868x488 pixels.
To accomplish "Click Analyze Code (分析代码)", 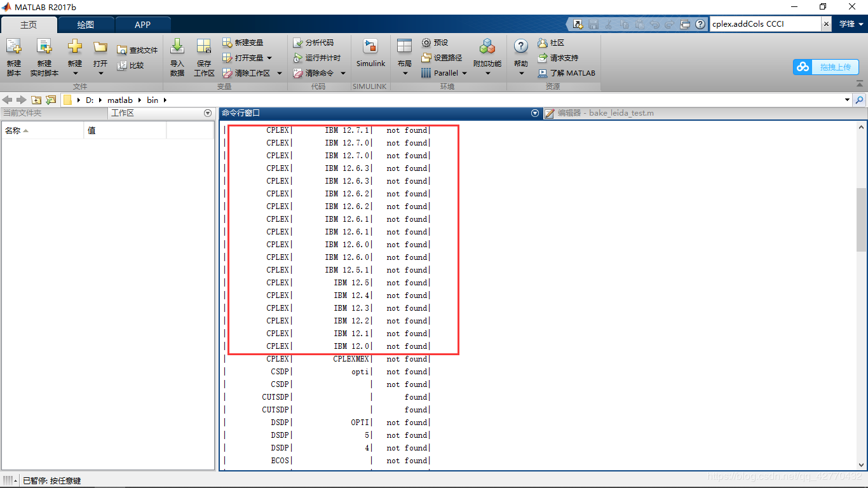I will tap(313, 43).
